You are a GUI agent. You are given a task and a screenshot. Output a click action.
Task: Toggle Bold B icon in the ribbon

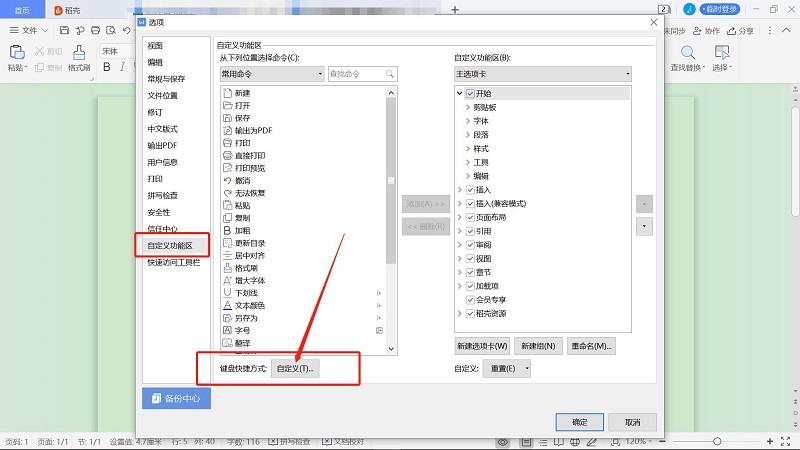107,67
